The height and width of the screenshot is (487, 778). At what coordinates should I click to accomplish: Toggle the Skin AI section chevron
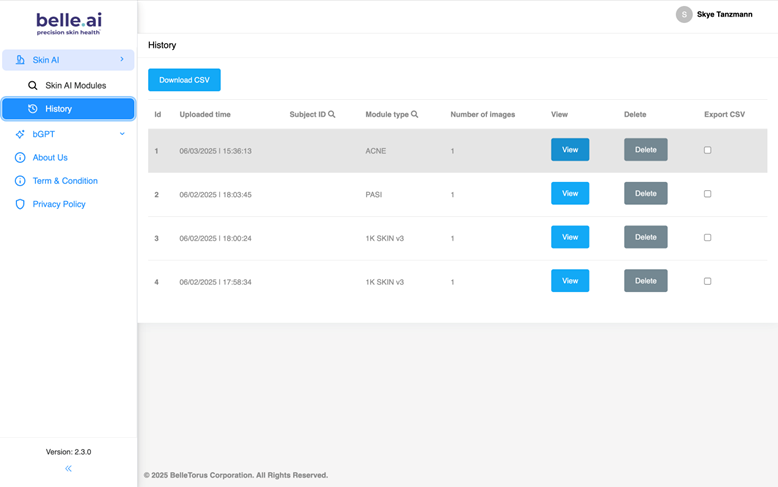click(122, 60)
